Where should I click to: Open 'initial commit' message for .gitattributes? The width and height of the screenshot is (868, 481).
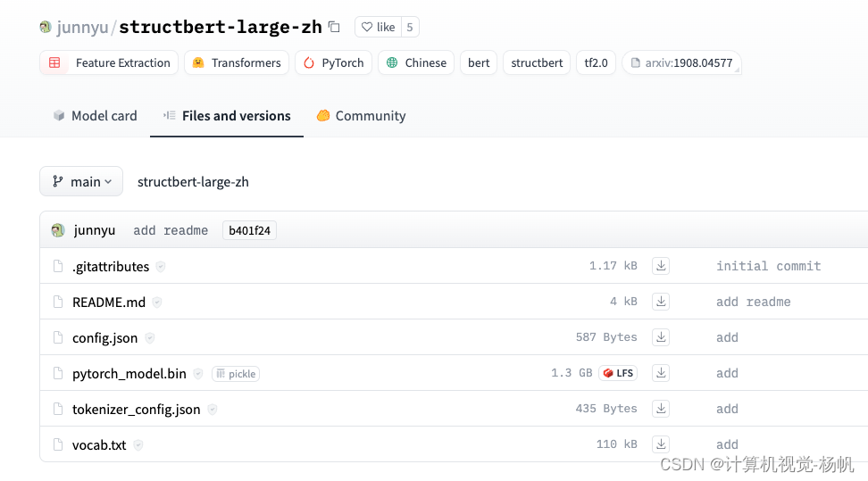pos(768,266)
